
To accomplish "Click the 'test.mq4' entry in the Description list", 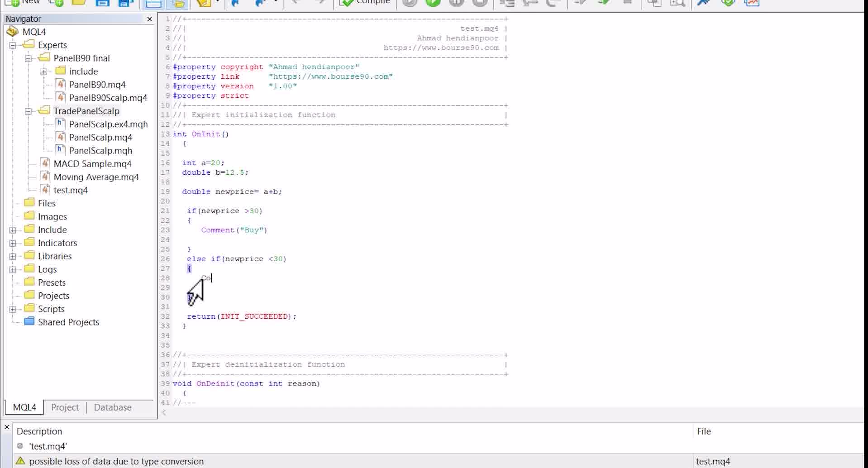I will click(x=48, y=446).
